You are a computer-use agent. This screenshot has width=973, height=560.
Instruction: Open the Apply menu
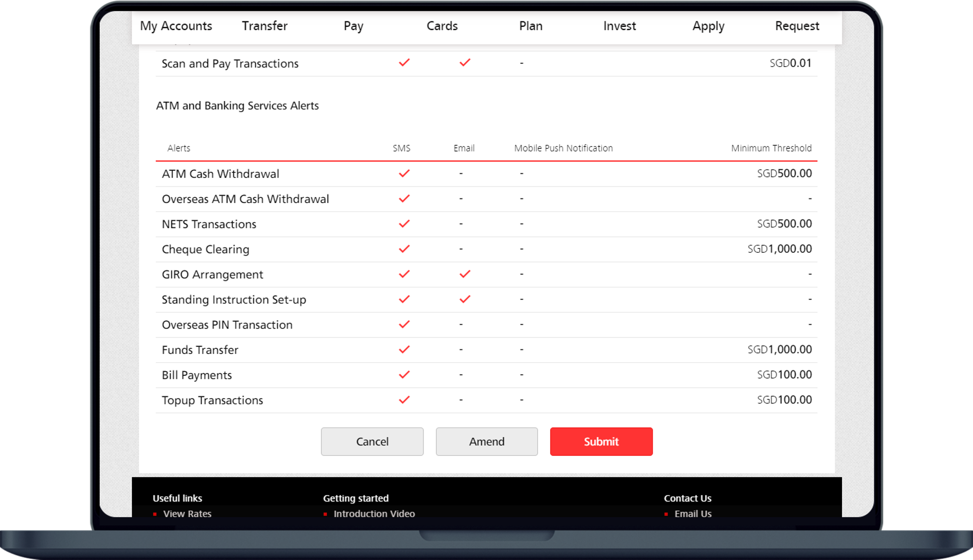pyautogui.click(x=708, y=26)
